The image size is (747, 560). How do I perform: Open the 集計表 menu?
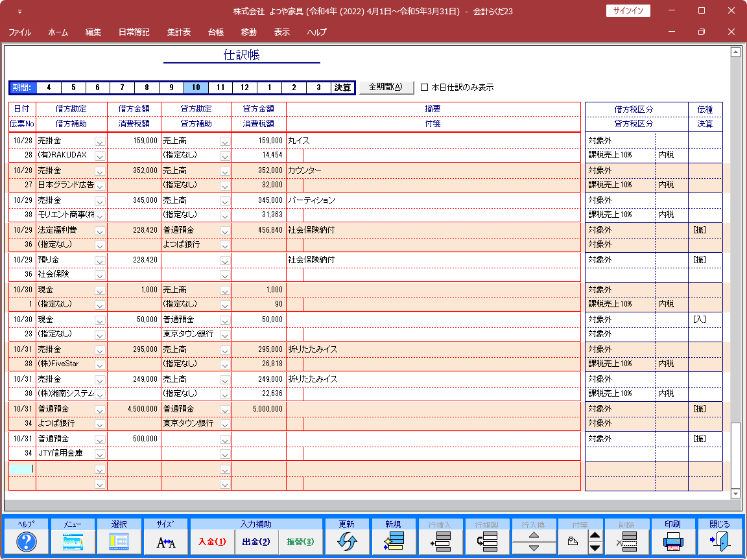179,32
